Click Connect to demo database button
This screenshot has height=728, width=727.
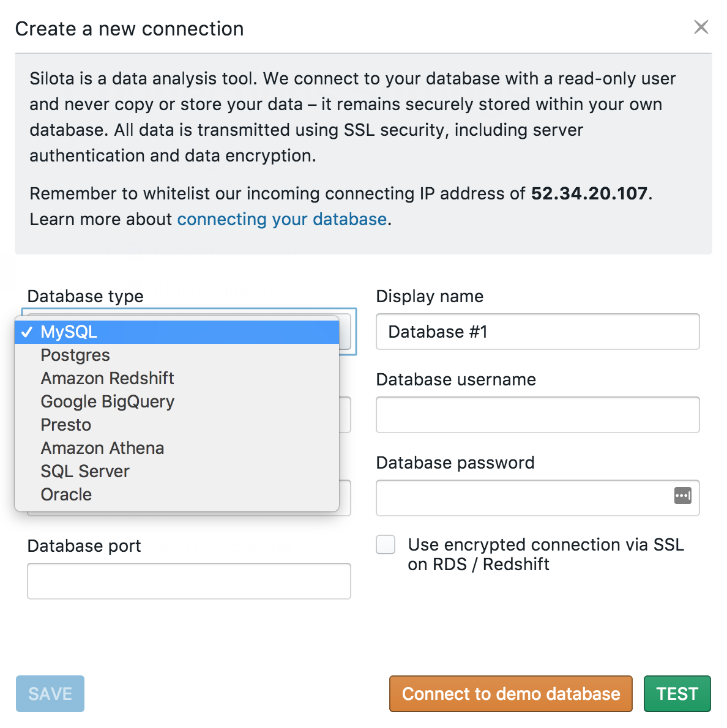tap(511, 694)
